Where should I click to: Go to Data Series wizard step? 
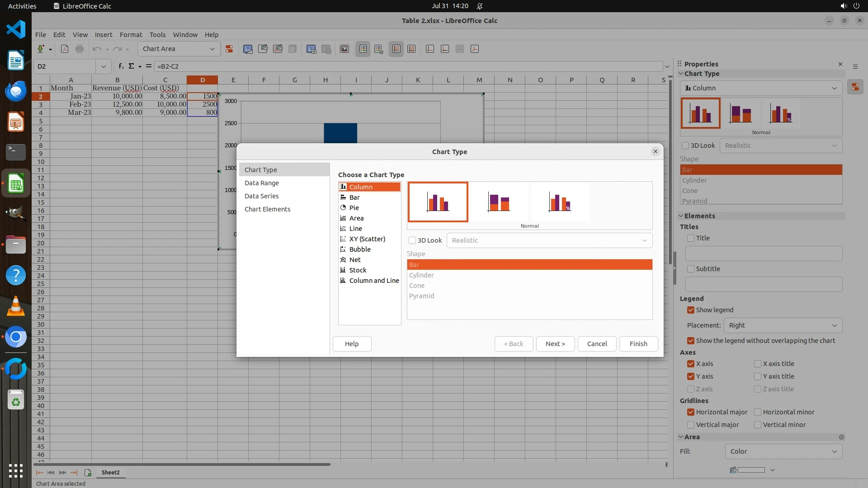pos(261,196)
